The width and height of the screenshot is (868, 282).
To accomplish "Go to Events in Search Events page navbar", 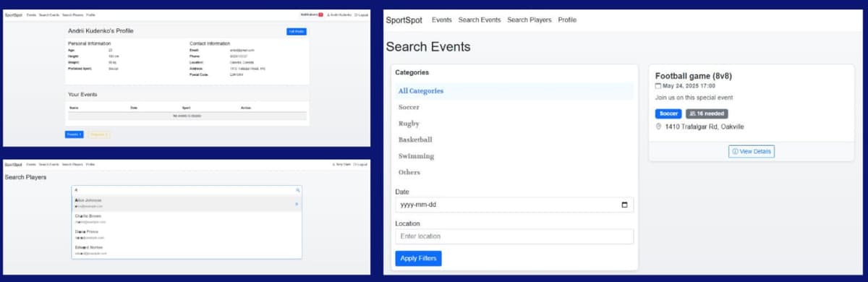I will click(x=442, y=20).
